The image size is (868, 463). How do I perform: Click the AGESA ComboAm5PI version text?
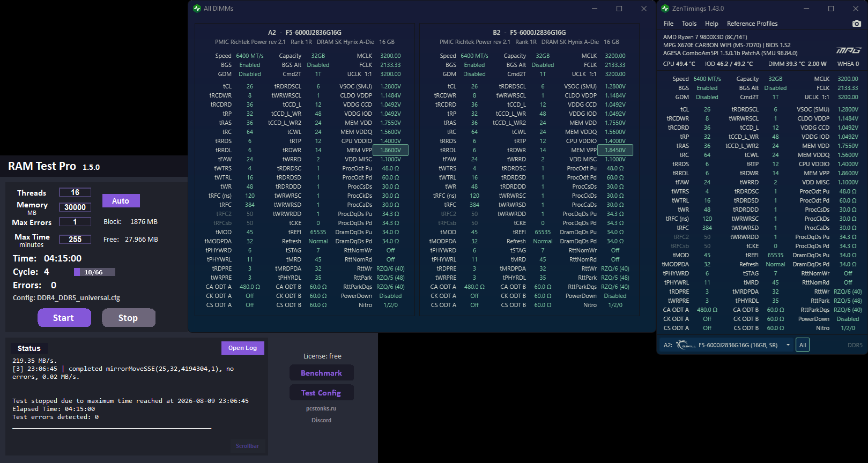[x=730, y=53]
